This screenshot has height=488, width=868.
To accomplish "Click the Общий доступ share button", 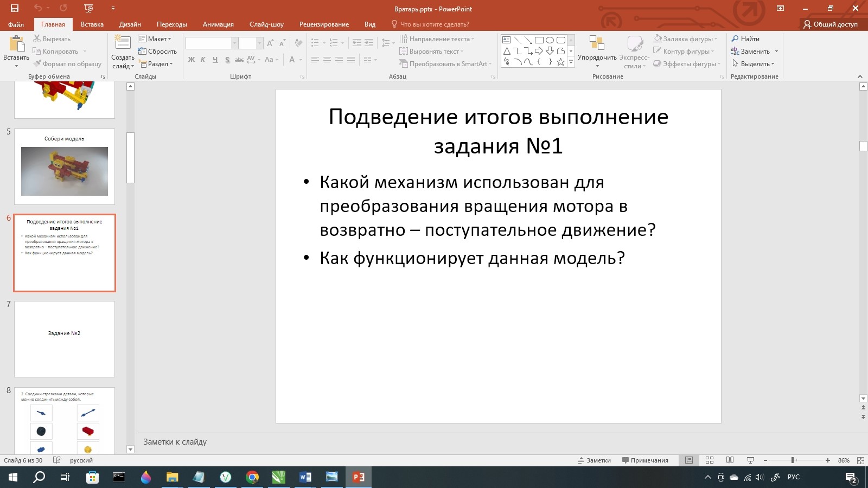I will pyautogui.click(x=831, y=24).
